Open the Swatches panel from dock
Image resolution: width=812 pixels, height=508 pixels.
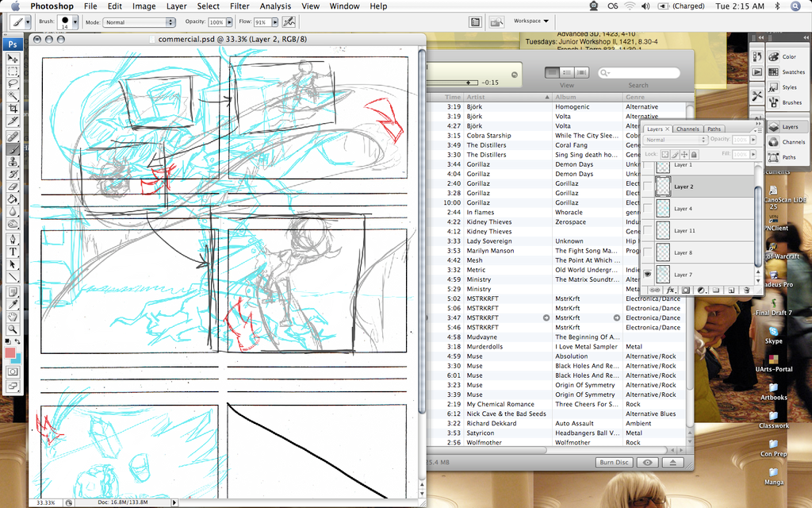(x=786, y=72)
